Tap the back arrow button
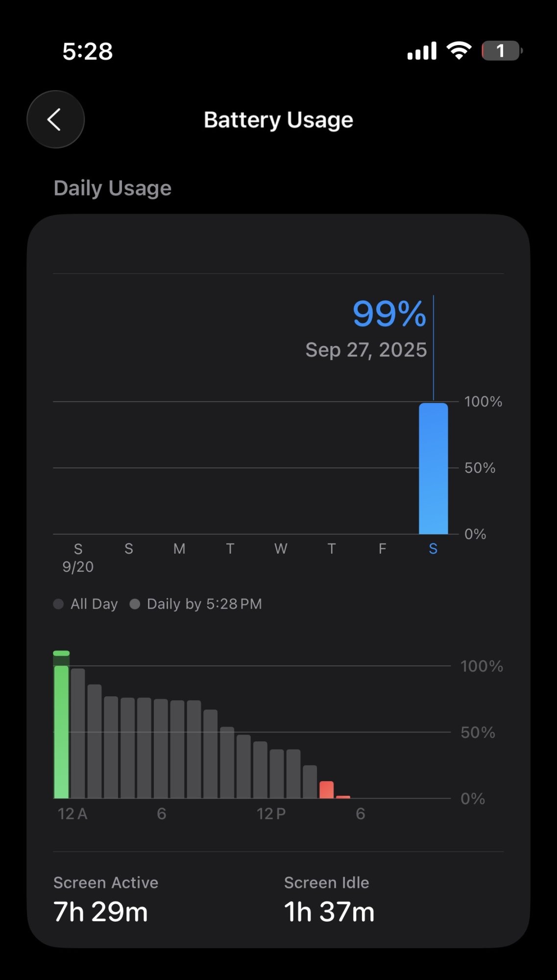The width and height of the screenshot is (557, 980). (55, 120)
